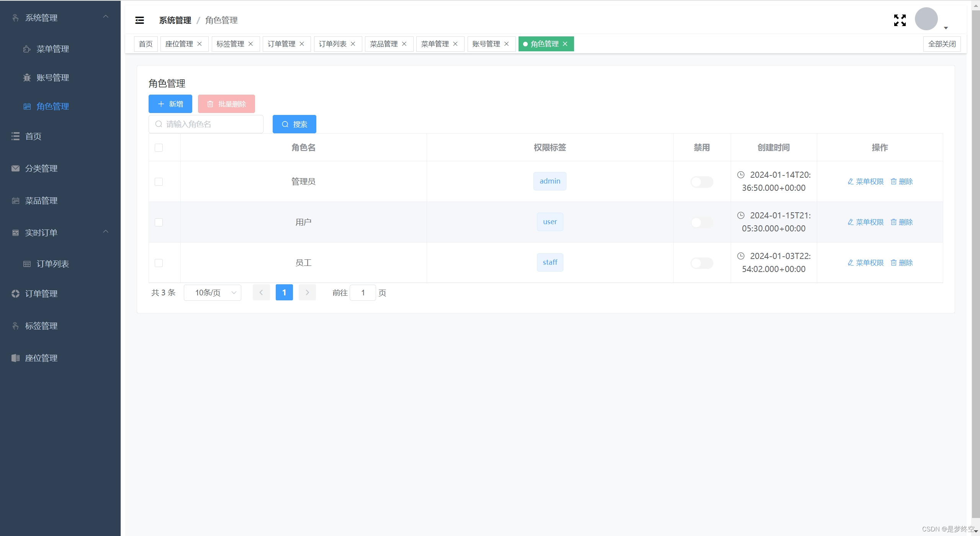Click the staff permission tag
This screenshot has width=980, height=536.
(x=550, y=262)
